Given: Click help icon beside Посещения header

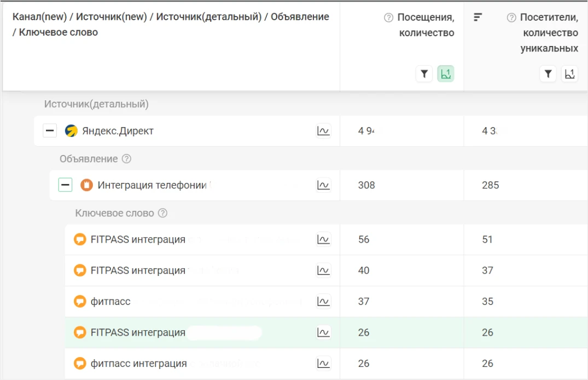Looking at the screenshot, I should click(388, 18).
